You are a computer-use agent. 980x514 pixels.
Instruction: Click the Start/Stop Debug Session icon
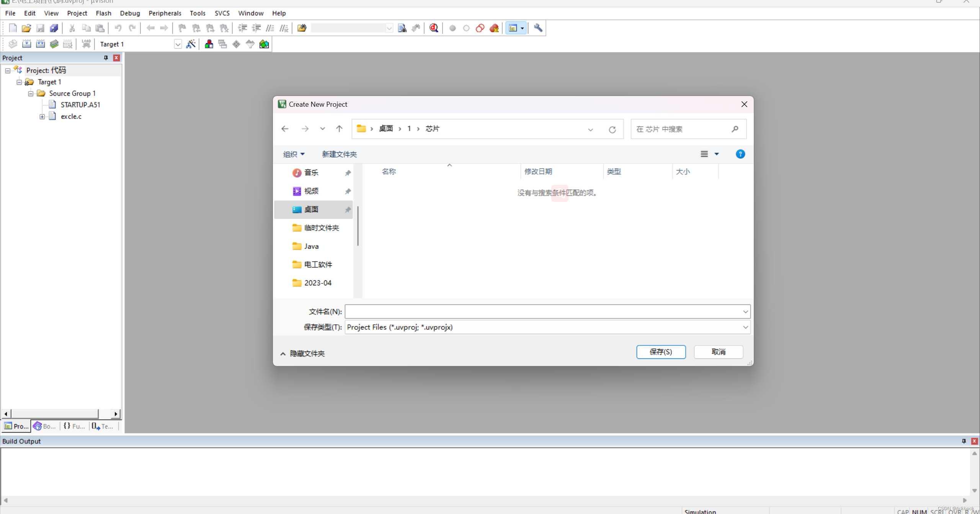pyautogui.click(x=434, y=28)
